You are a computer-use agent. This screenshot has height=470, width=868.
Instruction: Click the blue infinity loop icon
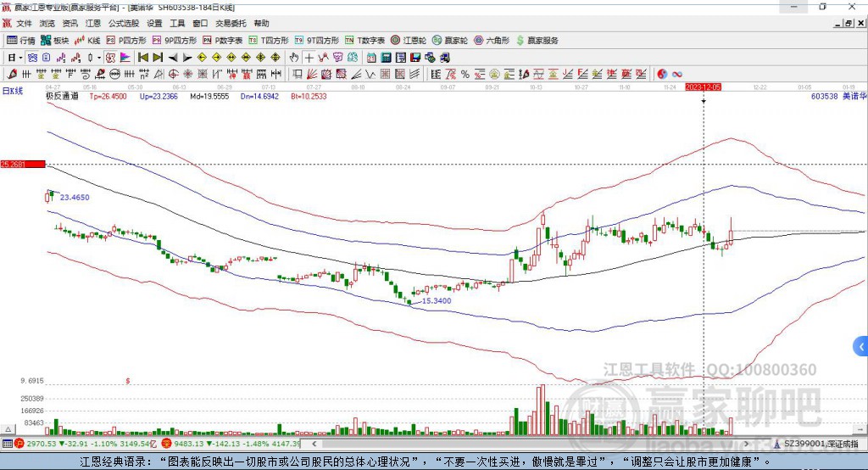677,74
